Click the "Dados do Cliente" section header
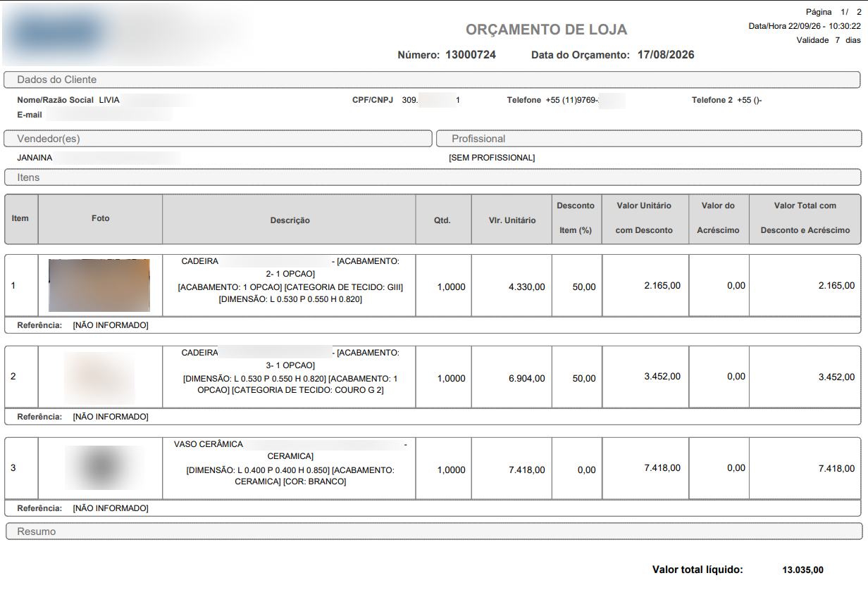The height and width of the screenshot is (604, 868). (x=433, y=80)
